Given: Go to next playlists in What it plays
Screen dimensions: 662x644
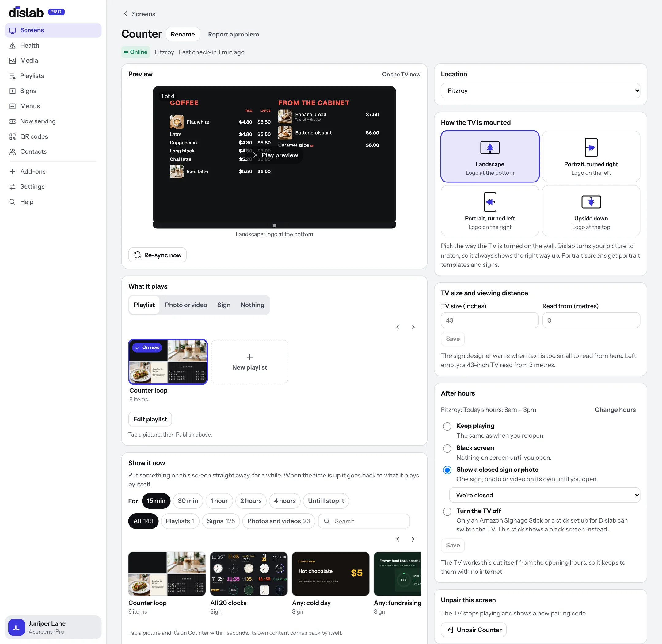Looking at the screenshot, I should (413, 327).
